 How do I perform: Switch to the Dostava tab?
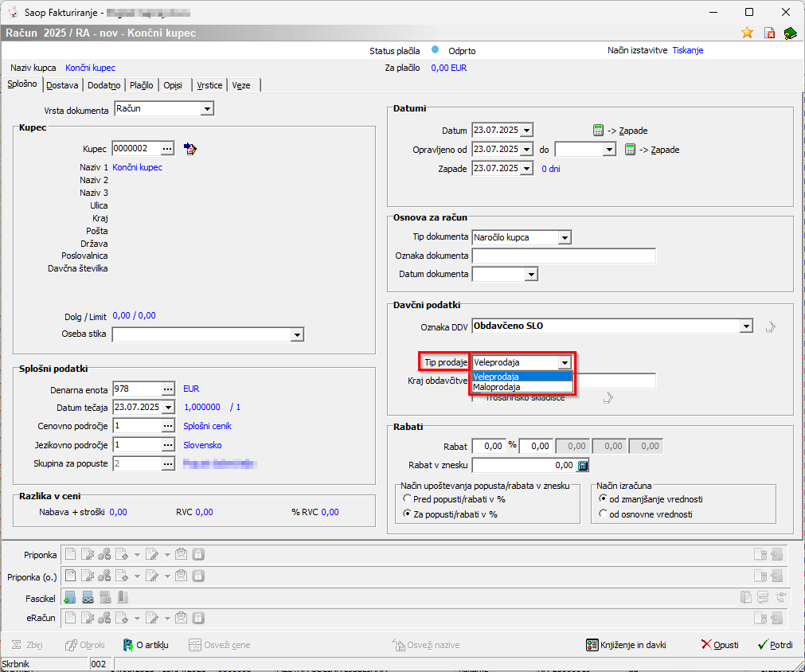pyautogui.click(x=62, y=85)
